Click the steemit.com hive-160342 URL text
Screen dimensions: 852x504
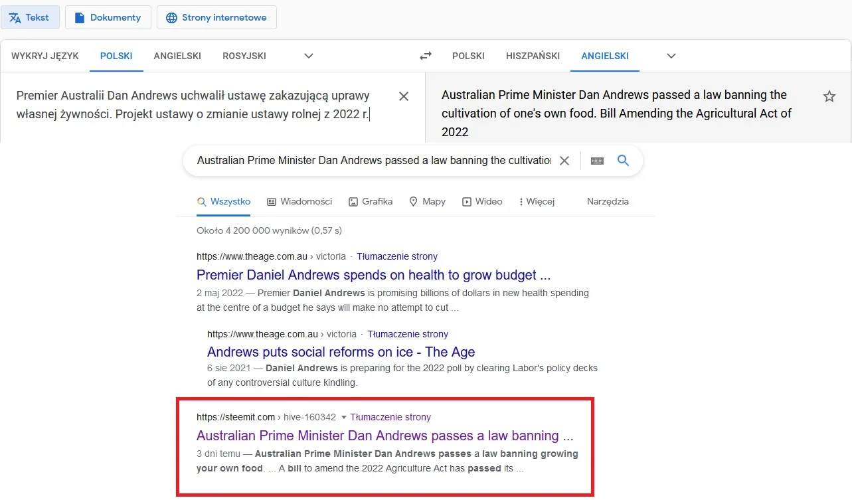pyautogui.click(x=266, y=417)
